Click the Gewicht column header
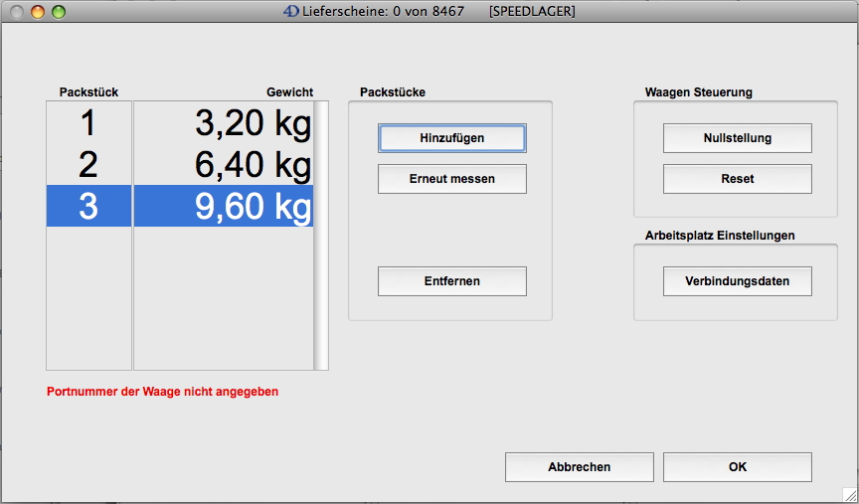This screenshot has width=859, height=504. point(289,92)
